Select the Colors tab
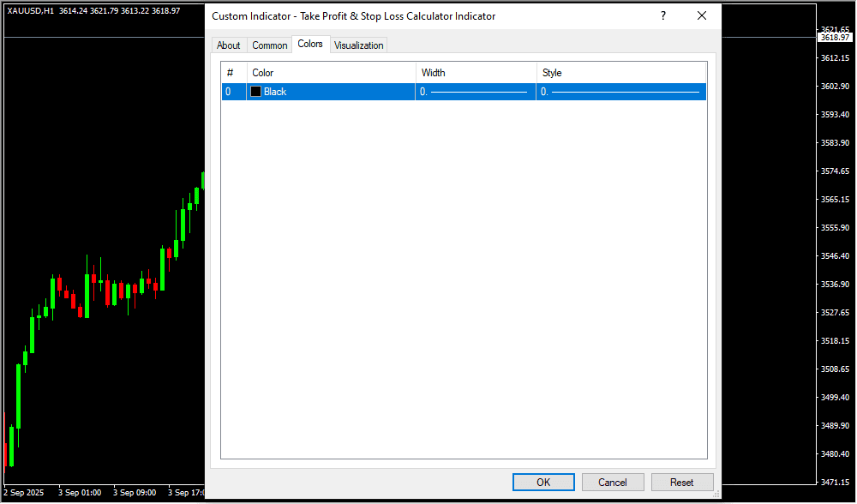 tap(310, 44)
